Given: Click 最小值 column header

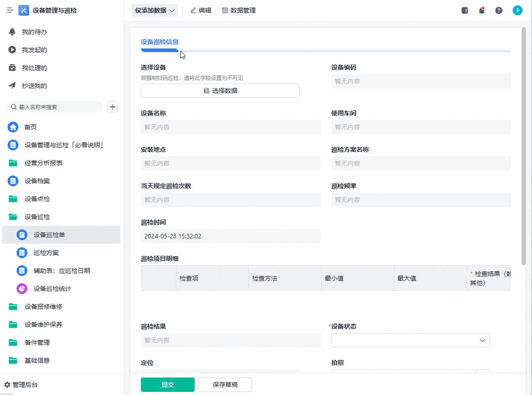Looking at the screenshot, I should click(x=358, y=278).
